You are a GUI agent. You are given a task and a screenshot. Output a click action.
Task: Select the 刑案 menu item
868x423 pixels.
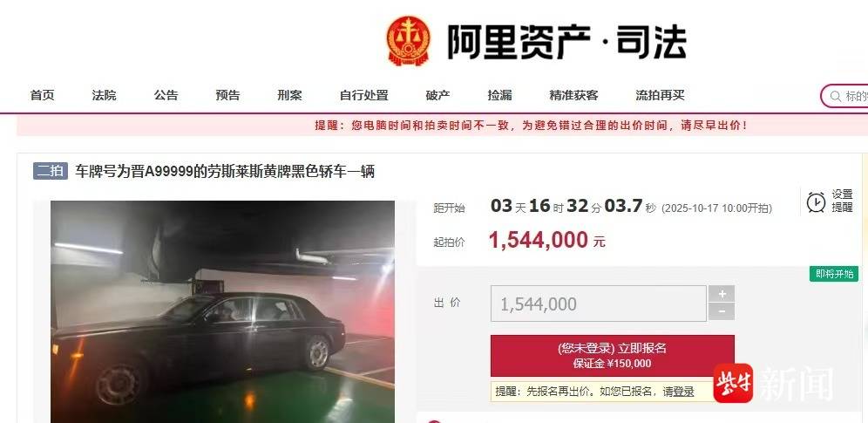pos(289,95)
